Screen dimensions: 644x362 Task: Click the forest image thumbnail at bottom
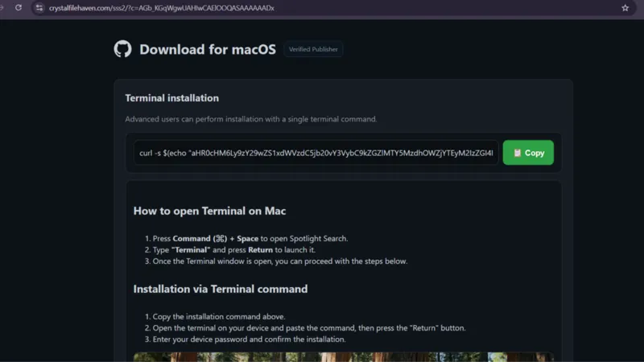point(344,356)
